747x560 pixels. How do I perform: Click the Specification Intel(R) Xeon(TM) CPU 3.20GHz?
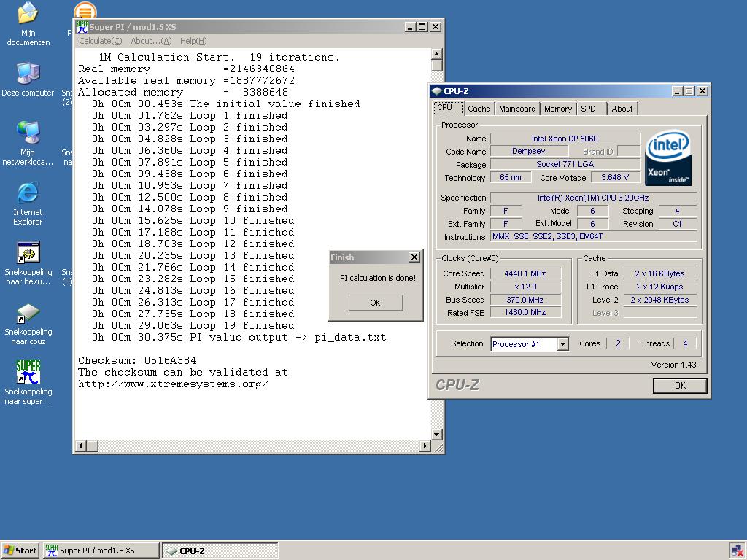tap(593, 198)
